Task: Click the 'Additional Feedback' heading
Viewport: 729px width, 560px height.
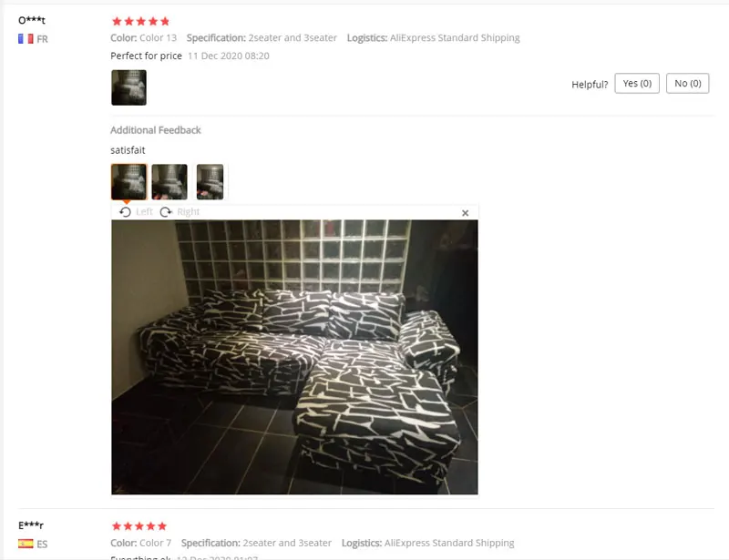Action: coord(156,130)
